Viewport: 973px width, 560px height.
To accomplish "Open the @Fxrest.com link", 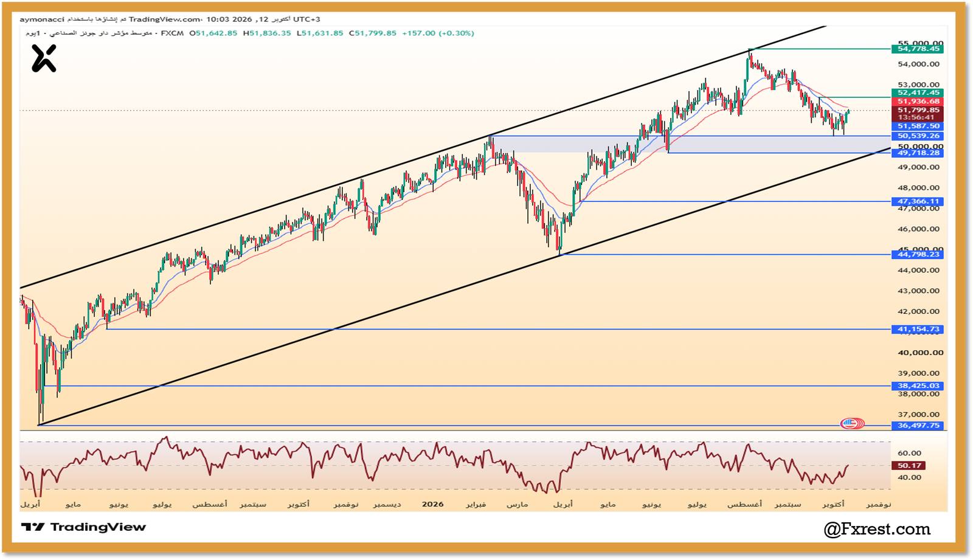I will [x=877, y=530].
